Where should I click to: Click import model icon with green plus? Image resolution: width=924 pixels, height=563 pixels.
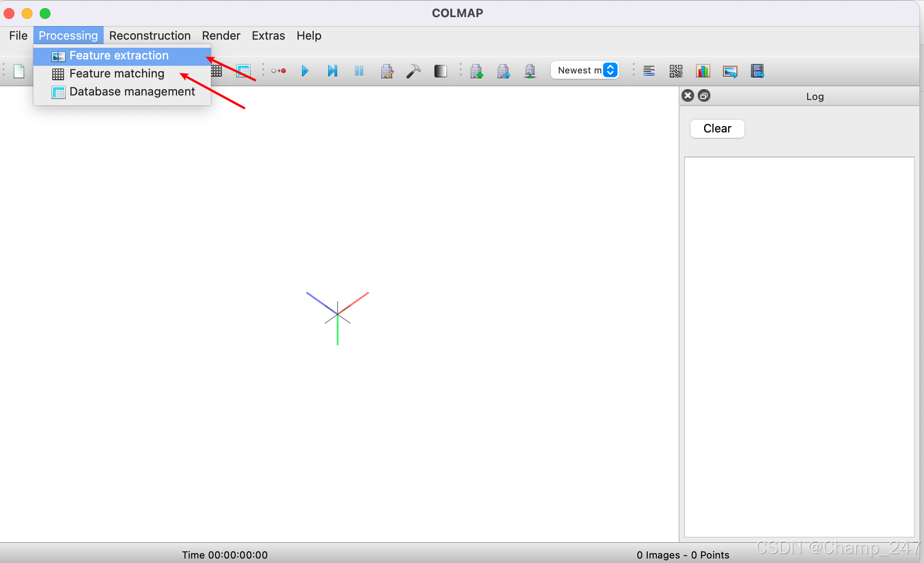coord(476,71)
